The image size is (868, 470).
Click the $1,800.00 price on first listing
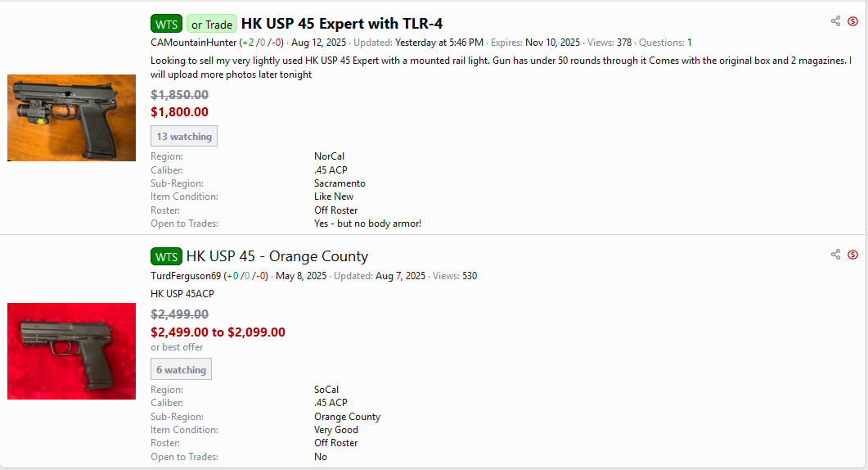pyautogui.click(x=179, y=112)
